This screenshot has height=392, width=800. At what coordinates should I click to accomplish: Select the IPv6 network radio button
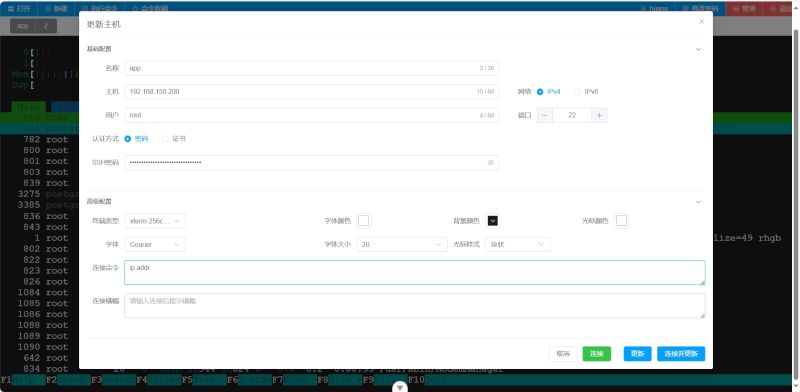click(x=578, y=92)
